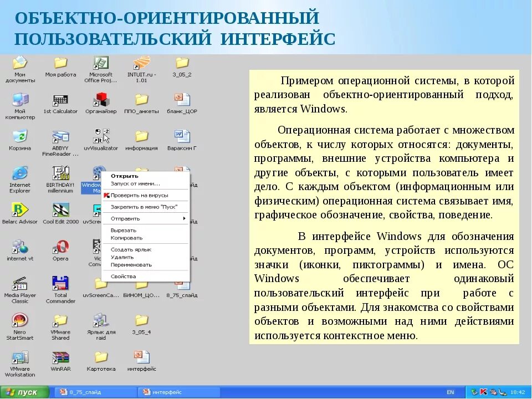The width and height of the screenshot is (532, 399).
Task: Select Проверить на вирусы menu entry
Action: (x=145, y=196)
